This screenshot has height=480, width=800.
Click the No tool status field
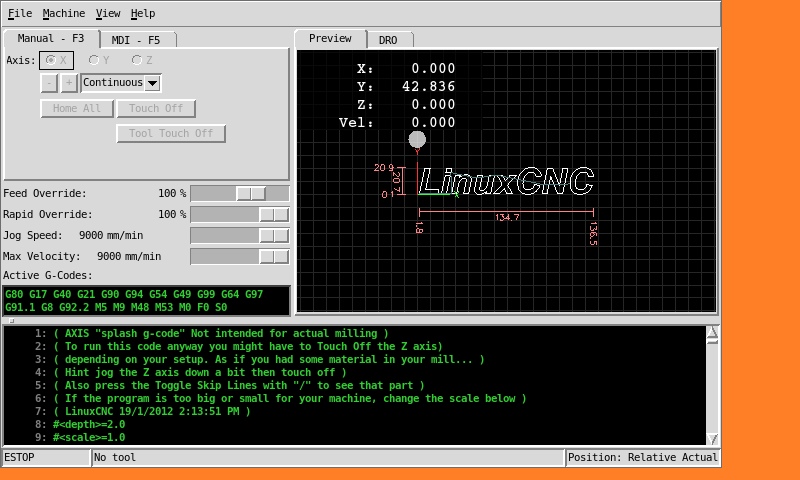(328, 458)
